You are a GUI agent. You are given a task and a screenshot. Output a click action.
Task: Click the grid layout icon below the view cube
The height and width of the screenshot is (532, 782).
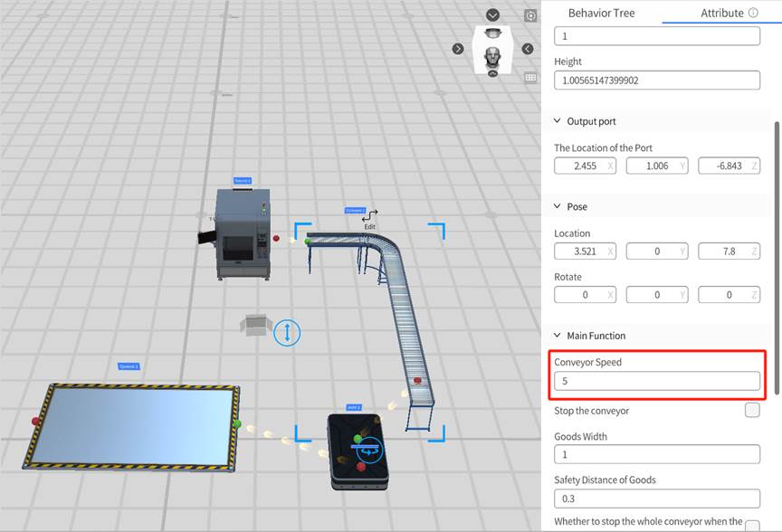531,78
